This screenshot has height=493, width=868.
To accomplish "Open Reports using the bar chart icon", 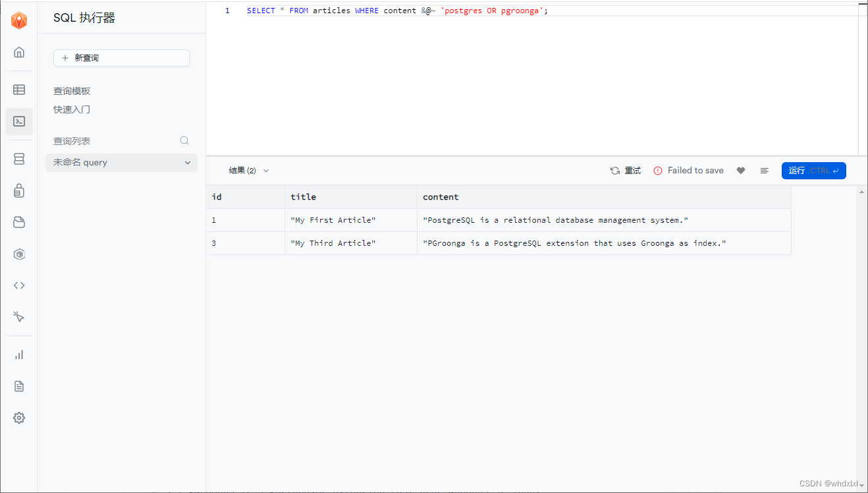I will coord(18,354).
